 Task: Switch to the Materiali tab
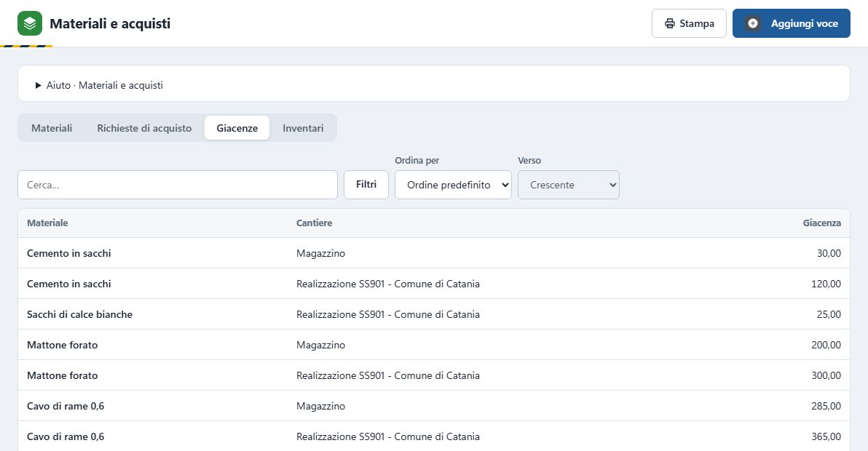(52, 128)
